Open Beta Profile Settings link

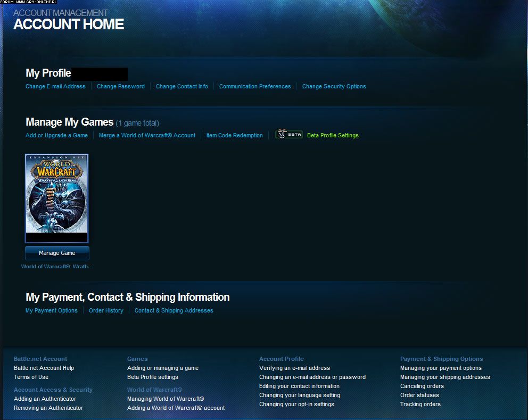click(x=333, y=135)
